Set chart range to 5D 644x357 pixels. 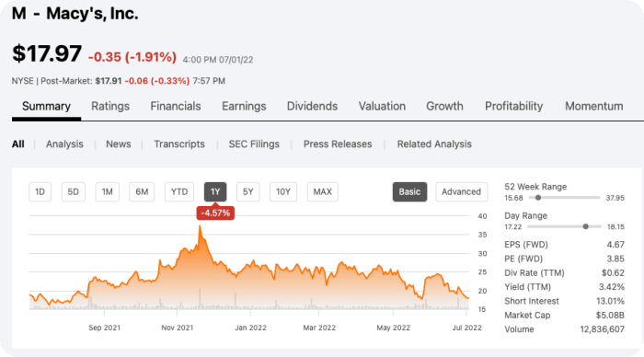73,192
